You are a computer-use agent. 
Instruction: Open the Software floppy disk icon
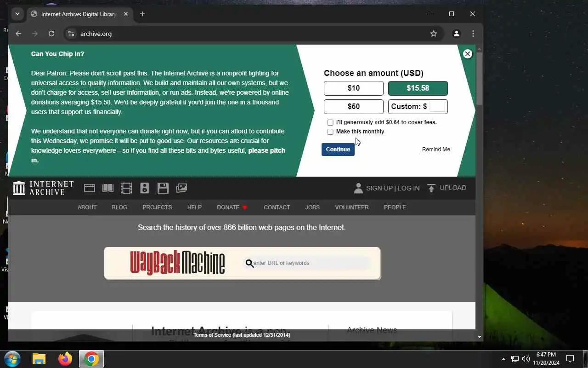coord(163,188)
